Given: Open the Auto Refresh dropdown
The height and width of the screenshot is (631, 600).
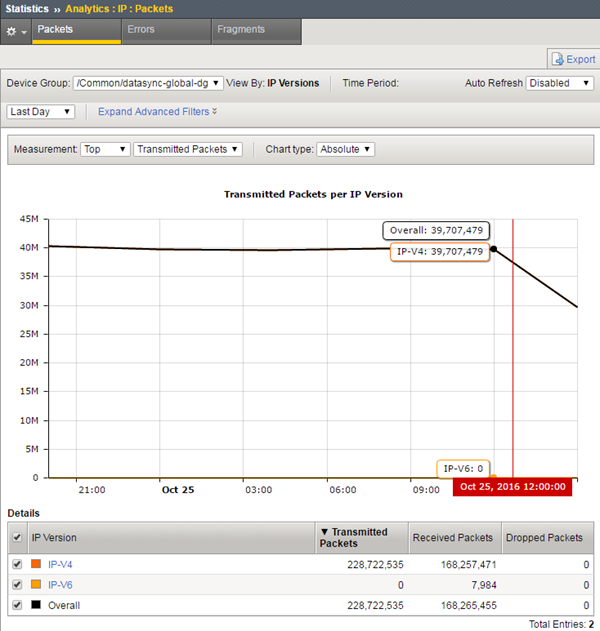Looking at the screenshot, I should click(x=560, y=83).
